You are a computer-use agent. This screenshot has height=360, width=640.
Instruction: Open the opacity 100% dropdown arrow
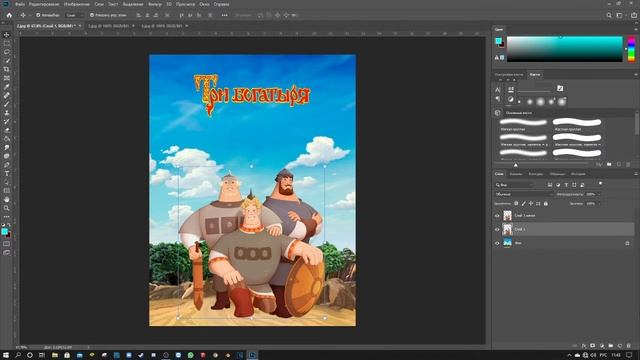[x=599, y=194]
